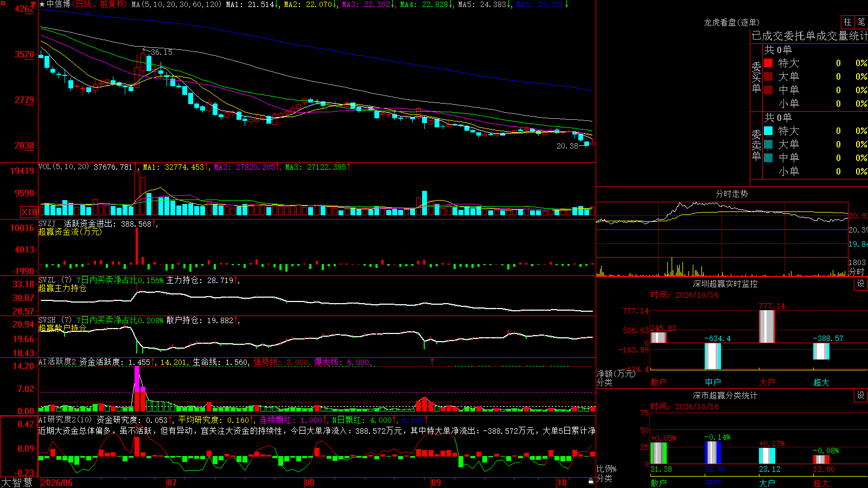Click the SVSH (7) indicator label
Image resolution: width=868 pixels, height=488 pixels.
(55, 320)
